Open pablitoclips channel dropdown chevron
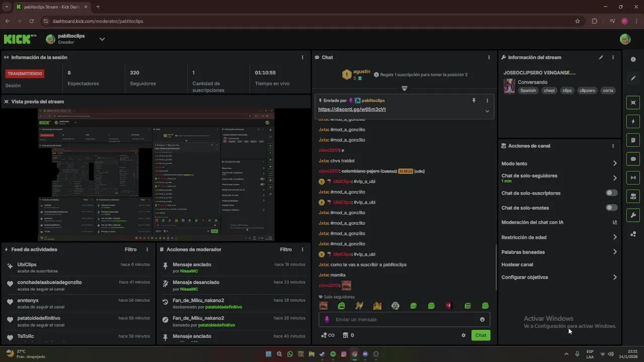Screen dimensions: 644x362 (x=102, y=39)
